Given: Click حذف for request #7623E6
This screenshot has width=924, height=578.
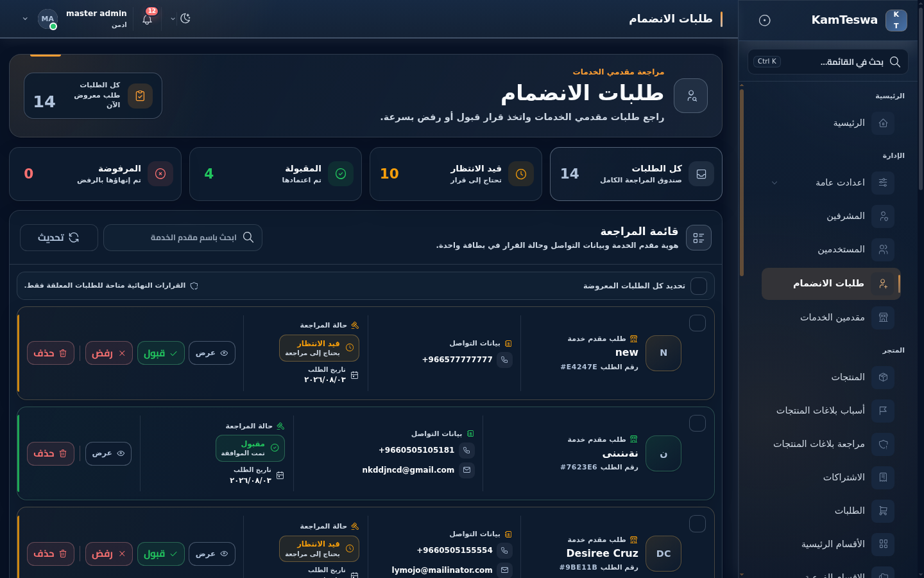Looking at the screenshot, I should coord(51,453).
